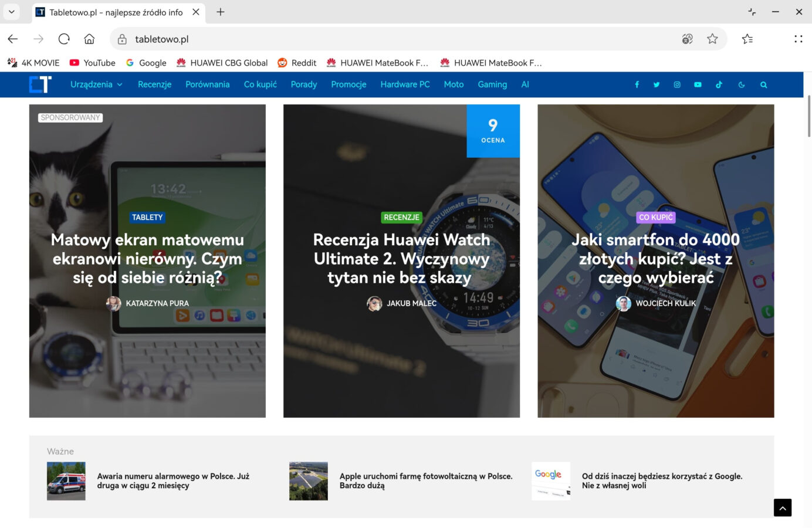
Task: Click the page's vertical scrollbar
Action: coord(808,116)
